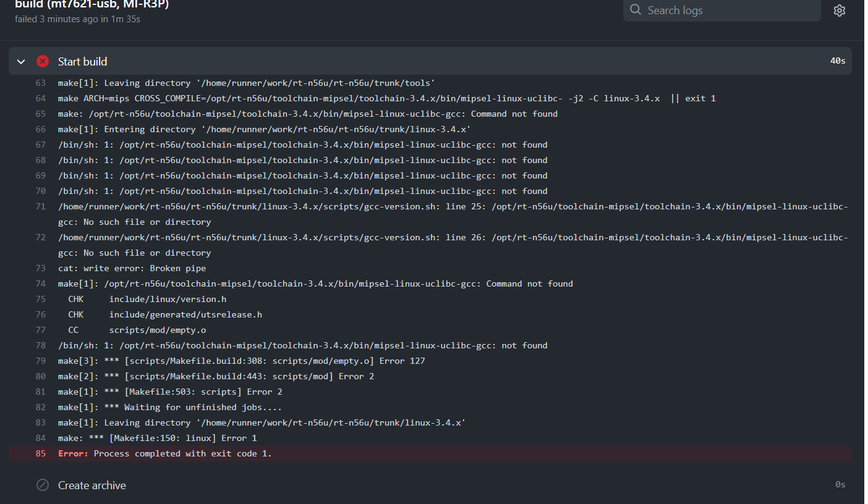This screenshot has height=504, width=868.
Task: Click line number 71 in the log gutter
Action: pos(40,206)
